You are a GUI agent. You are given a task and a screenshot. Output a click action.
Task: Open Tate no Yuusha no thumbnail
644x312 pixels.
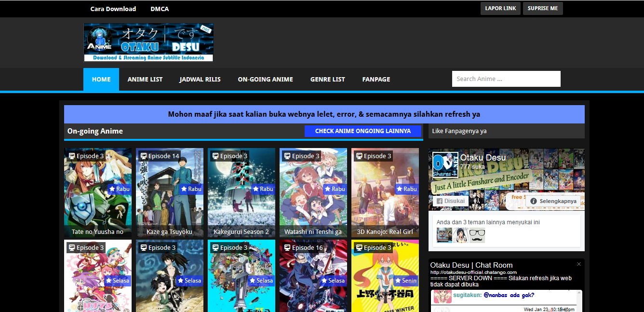coord(98,193)
